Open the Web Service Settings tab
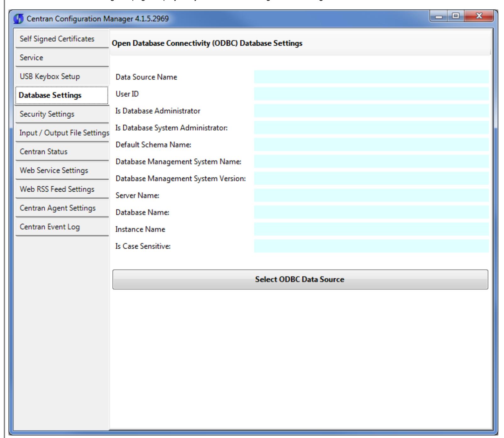 click(62, 171)
